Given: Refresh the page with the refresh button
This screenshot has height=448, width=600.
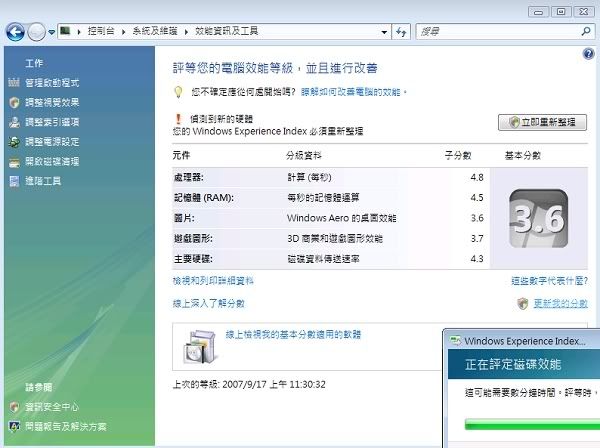Looking at the screenshot, I should click(401, 32).
